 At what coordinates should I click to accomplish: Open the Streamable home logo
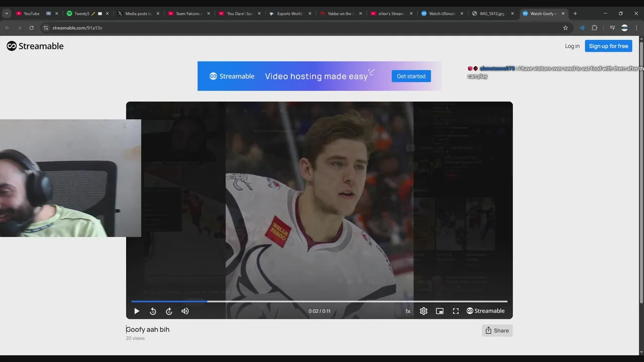pyautogui.click(x=35, y=46)
